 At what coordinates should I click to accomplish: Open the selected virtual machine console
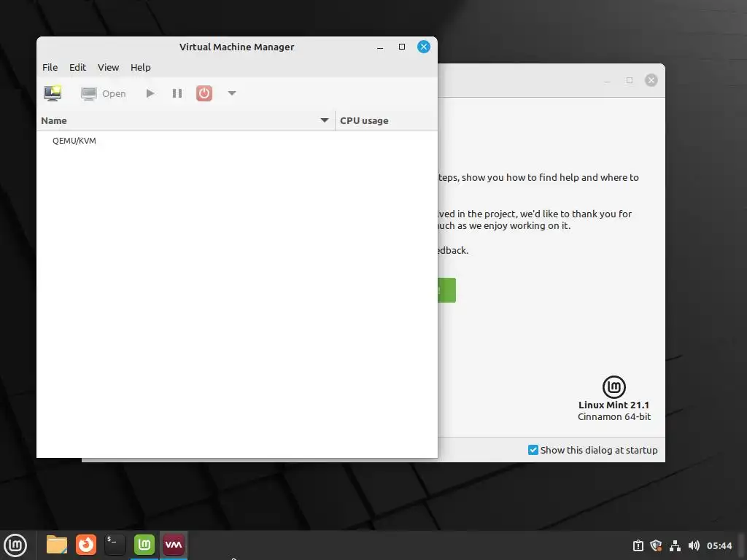[x=104, y=93]
